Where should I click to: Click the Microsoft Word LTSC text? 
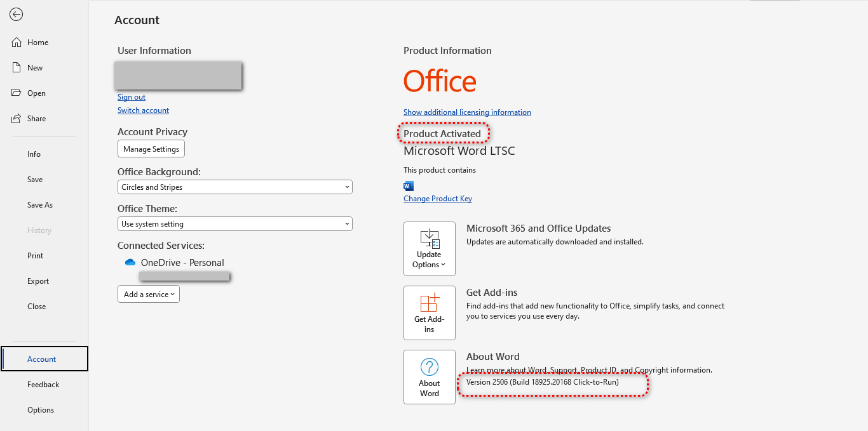click(x=459, y=151)
